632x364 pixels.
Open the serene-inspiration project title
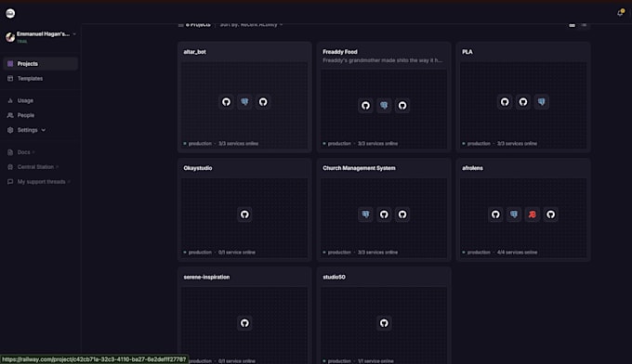tap(206, 277)
